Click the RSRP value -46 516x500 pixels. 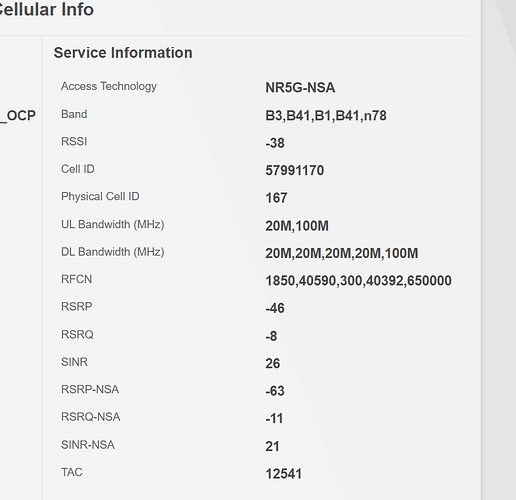(275, 308)
